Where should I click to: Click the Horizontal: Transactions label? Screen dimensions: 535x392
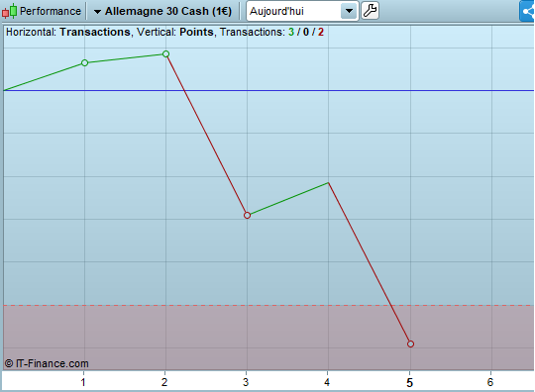click(68, 32)
